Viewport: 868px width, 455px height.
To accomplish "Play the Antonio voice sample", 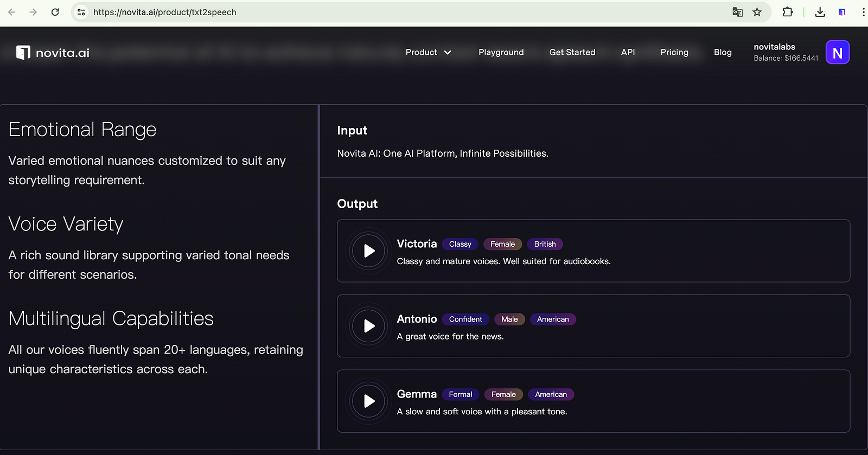I will (369, 326).
